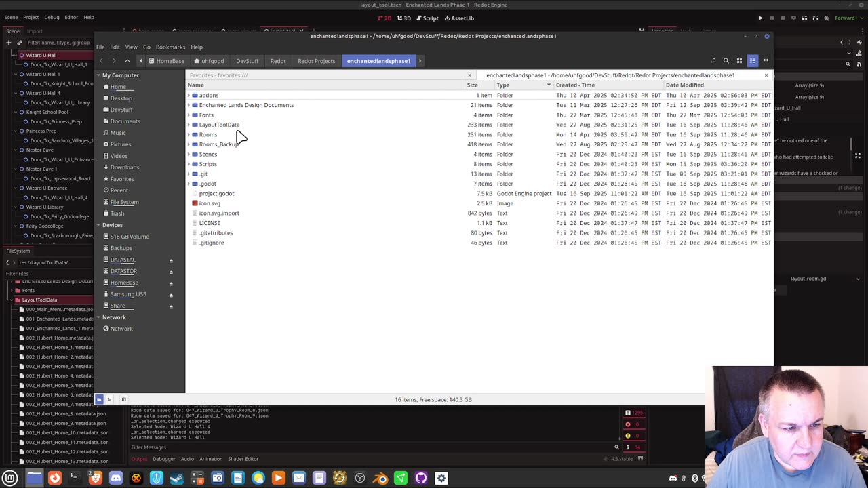Open the Bookmarks menu
Image resolution: width=868 pixels, height=488 pixels.
pos(170,47)
